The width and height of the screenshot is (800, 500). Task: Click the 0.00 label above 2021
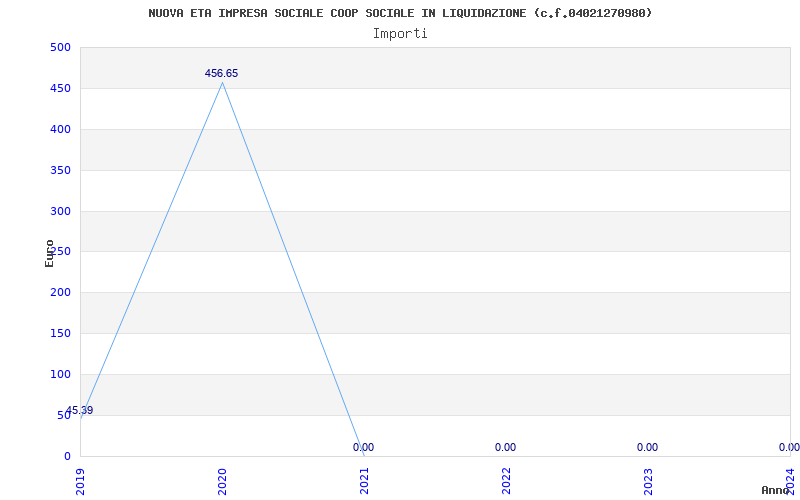(x=363, y=447)
